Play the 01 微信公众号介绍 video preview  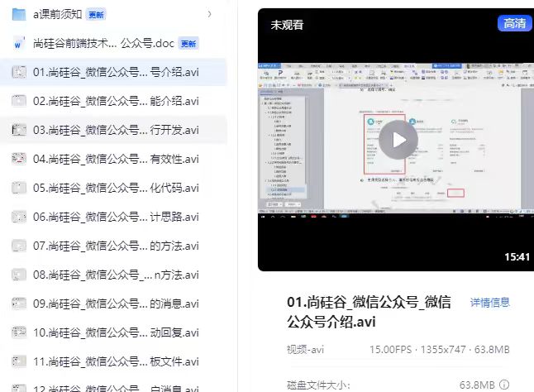398,140
